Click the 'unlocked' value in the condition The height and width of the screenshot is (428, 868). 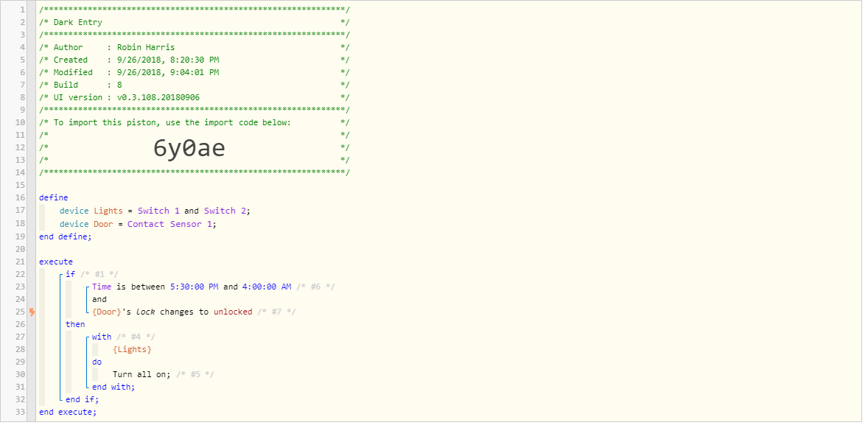233,312
